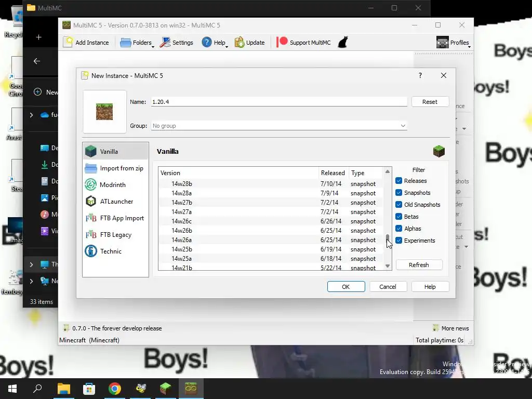
Task: Select the Technic tab
Action: (x=115, y=251)
